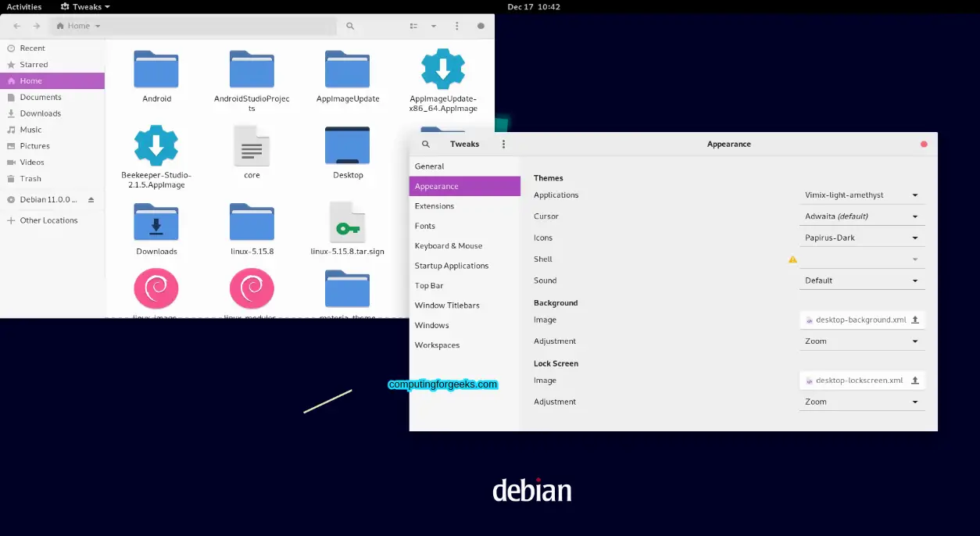Click the Home breadcrumb in the path bar
The width and height of the screenshot is (980, 536).
click(77, 25)
